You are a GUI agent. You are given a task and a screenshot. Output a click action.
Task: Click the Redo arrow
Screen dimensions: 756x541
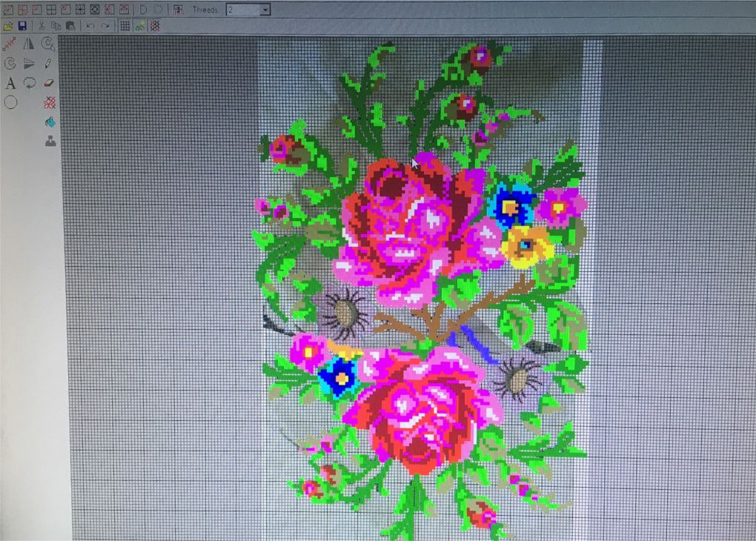pos(106,25)
